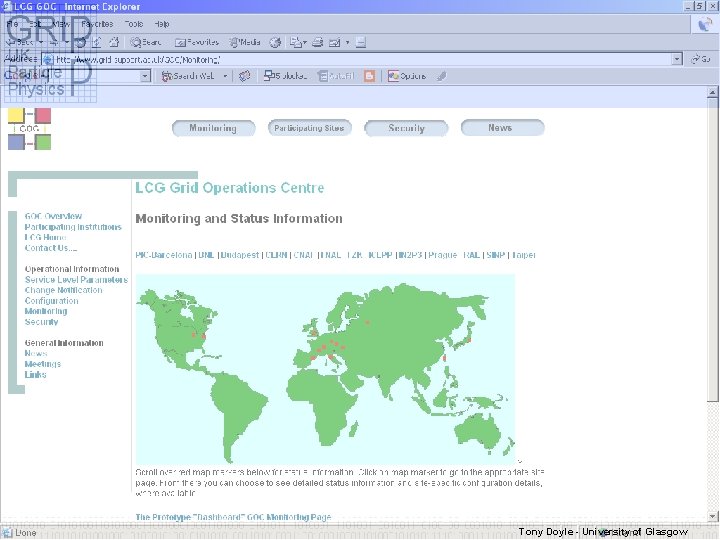
Task: Open the Search pane button
Action: [x=146, y=42]
